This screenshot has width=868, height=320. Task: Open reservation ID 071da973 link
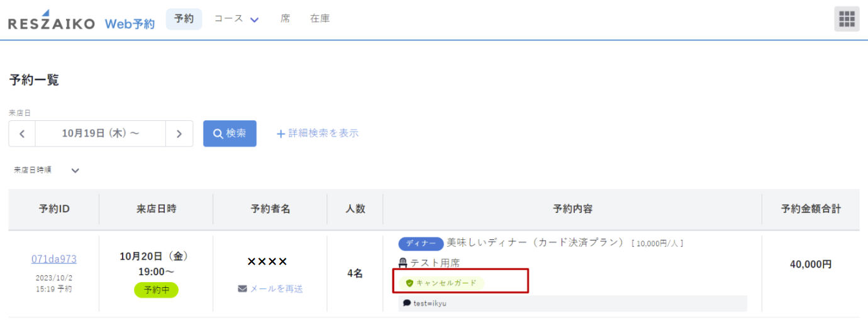(x=54, y=259)
